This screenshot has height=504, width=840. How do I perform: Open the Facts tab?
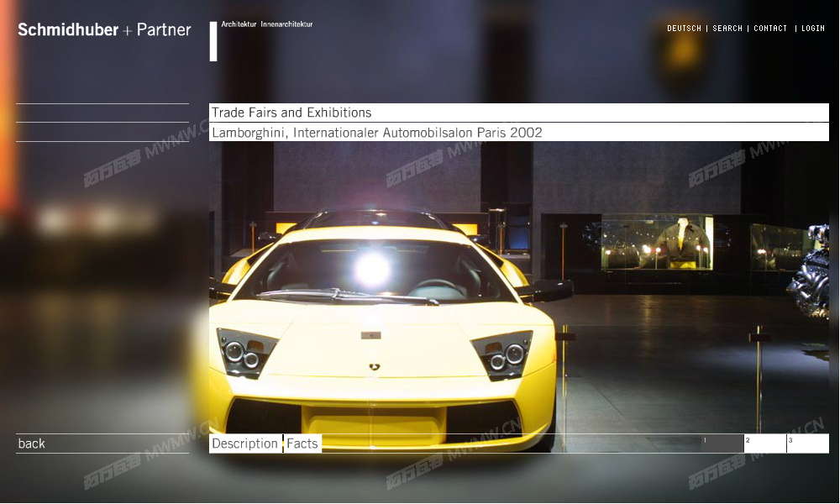click(x=302, y=444)
